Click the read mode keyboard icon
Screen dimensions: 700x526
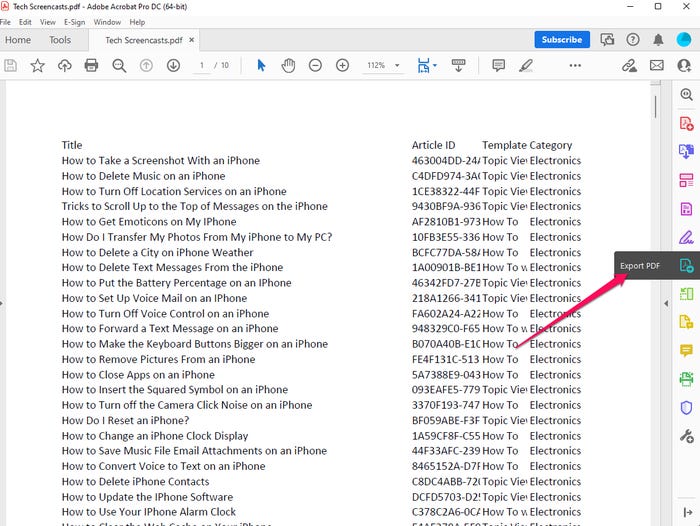(458, 65)
